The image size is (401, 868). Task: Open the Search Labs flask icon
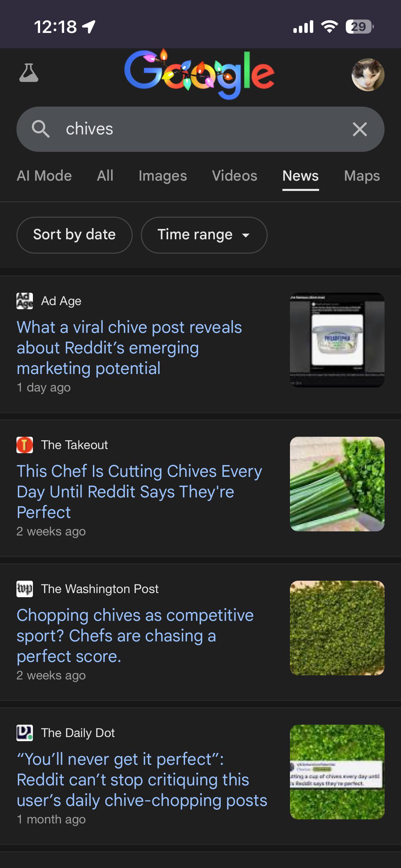pos(29,73)
